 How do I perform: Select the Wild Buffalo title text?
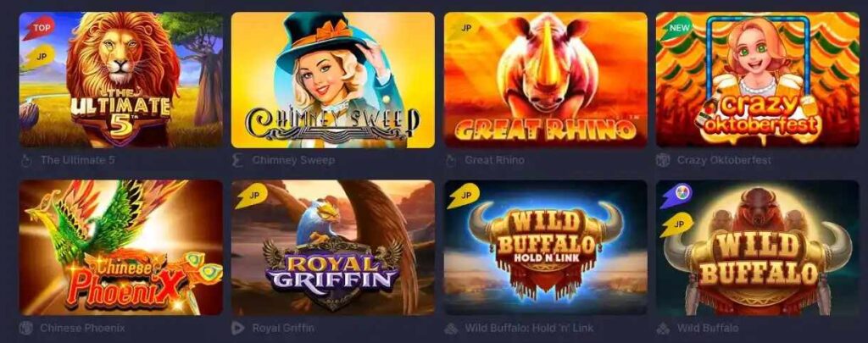(708, 328)
